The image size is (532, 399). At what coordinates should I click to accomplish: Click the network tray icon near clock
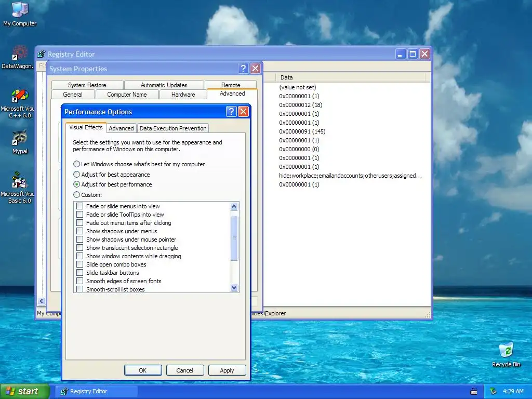click(x=494, y=392)
